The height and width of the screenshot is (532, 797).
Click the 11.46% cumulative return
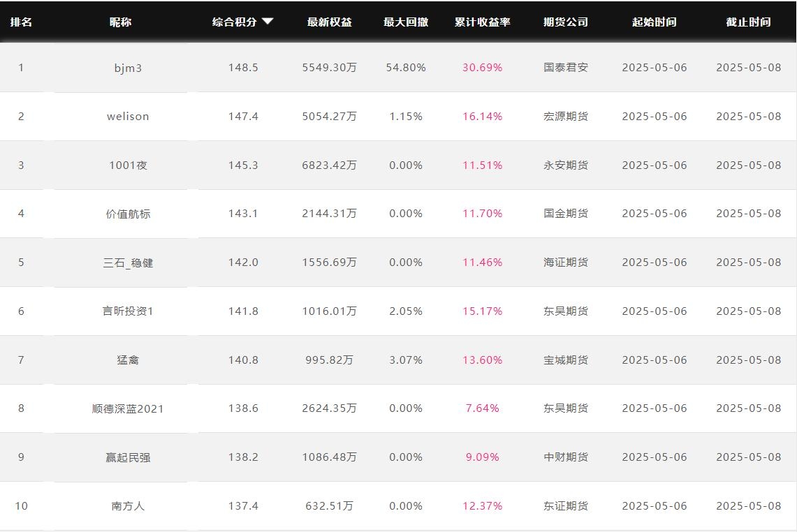click(483, 263)
